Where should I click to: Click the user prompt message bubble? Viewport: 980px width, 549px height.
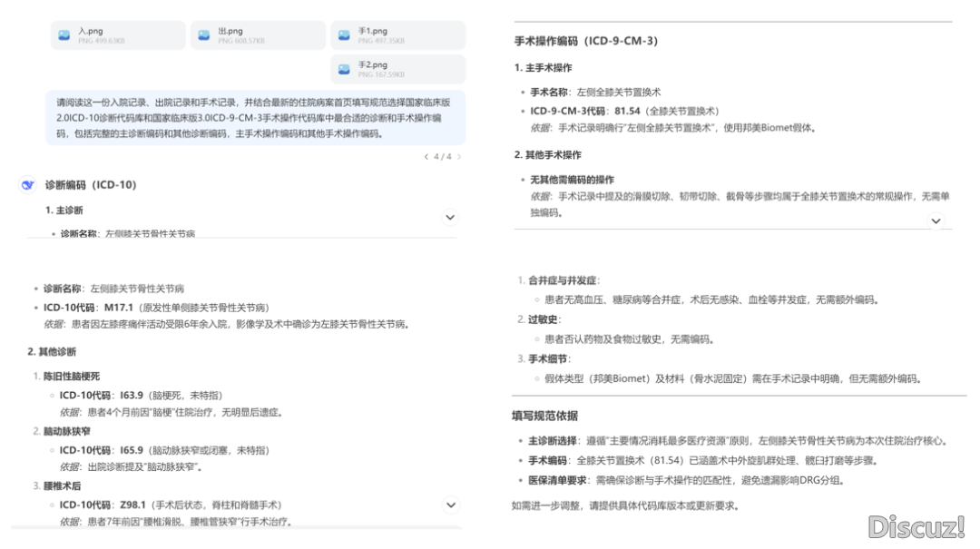pyautogui.click(x=256, y=118)
